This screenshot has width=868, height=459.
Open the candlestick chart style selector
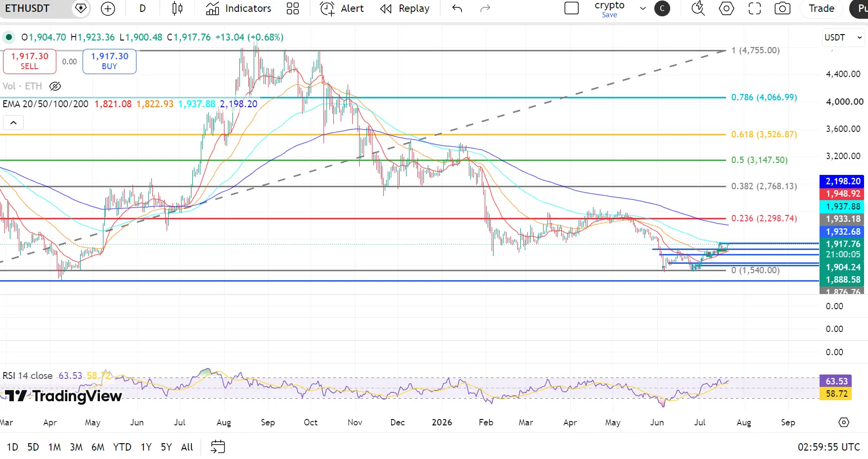(x=177, y=8)
